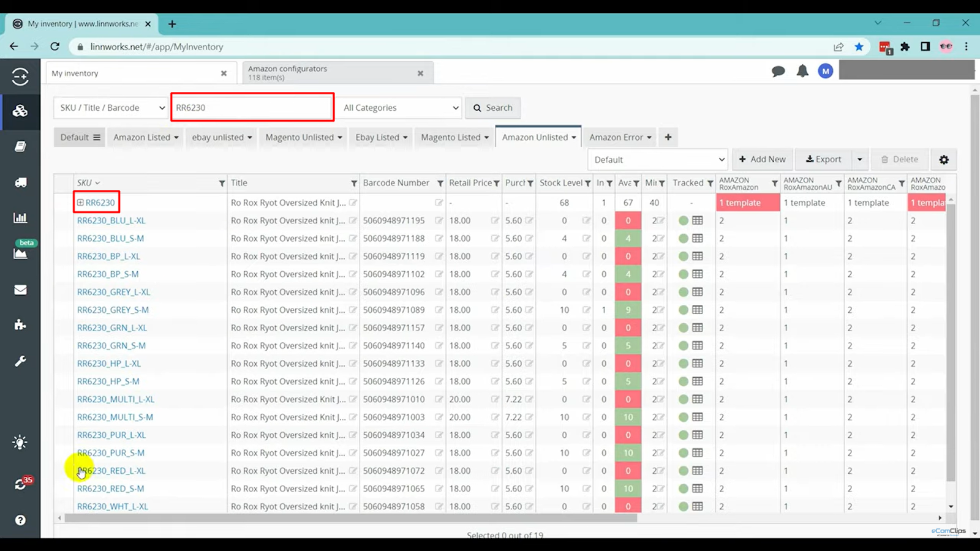Open the ebay unlisted tab dropdown arrow
The width and height of the screenshot is (980, 551).
pyautogui.click(x=249, y=138)
